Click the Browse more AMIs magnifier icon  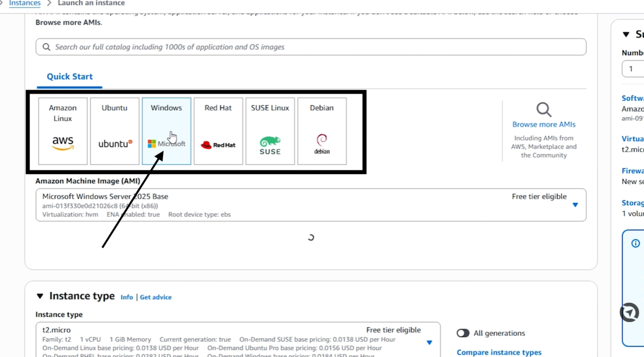click(x=544, y=110)
